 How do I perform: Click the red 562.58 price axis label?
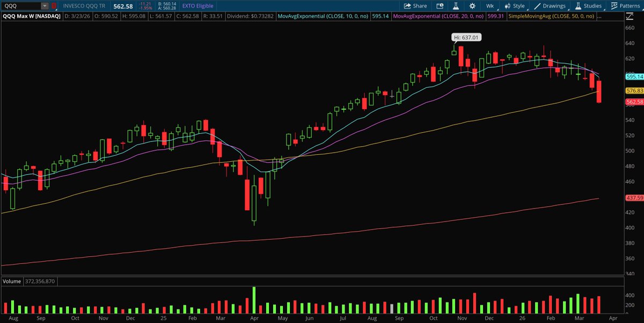point(634,102)
